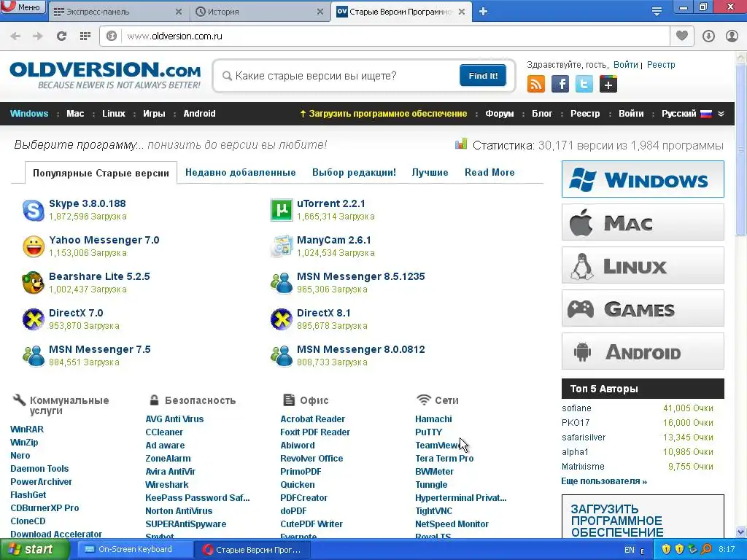Open the RSS feed icon
The height and width of the screenshot is (560, 747).
coord(536,85)
